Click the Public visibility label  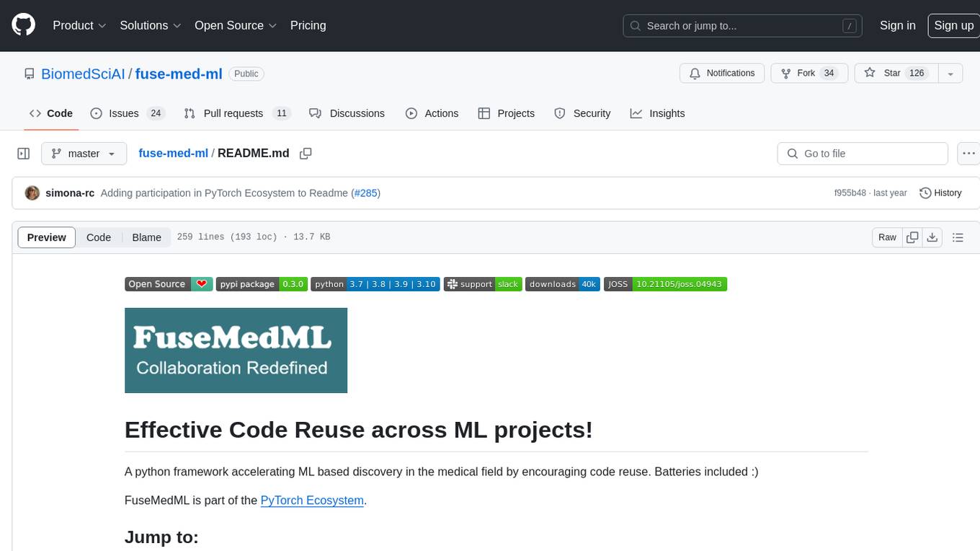(246, 74)
